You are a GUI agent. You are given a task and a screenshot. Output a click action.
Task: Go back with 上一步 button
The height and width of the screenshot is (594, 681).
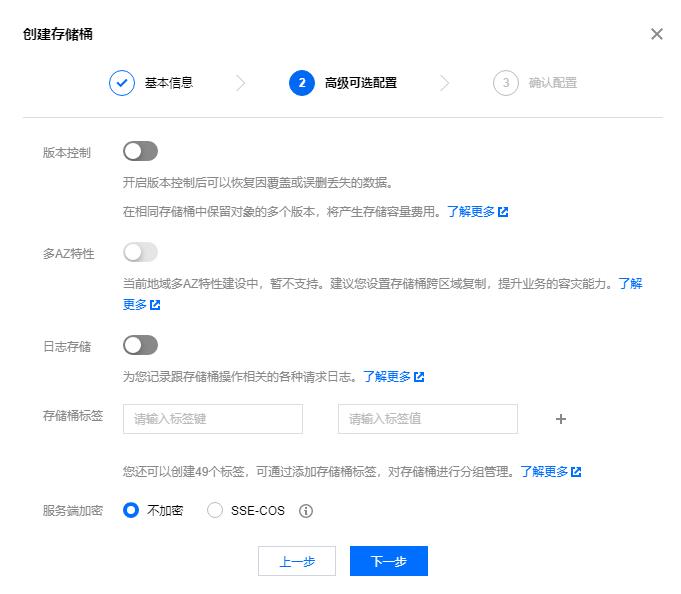click(297, 561)
